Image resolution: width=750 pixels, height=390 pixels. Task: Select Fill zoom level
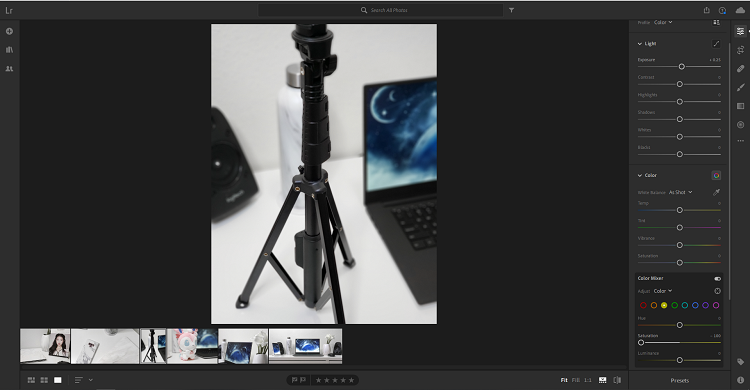click(x=575, y=380)
